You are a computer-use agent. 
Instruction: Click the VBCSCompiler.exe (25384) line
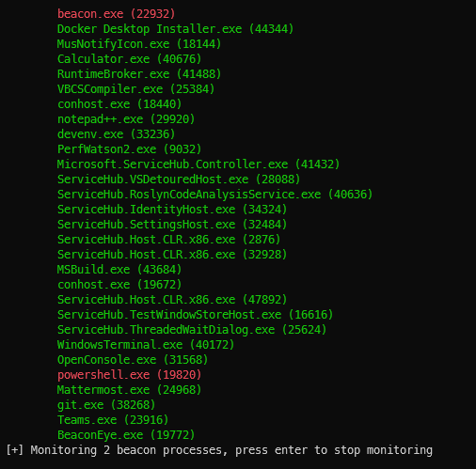pyautogui.click(x=135, y=89)
